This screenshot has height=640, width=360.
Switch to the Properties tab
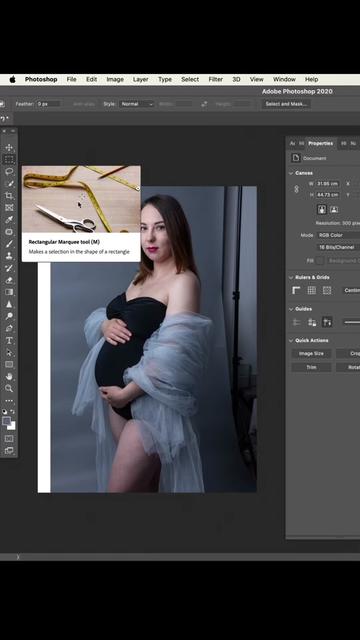(x=320, y=143)
